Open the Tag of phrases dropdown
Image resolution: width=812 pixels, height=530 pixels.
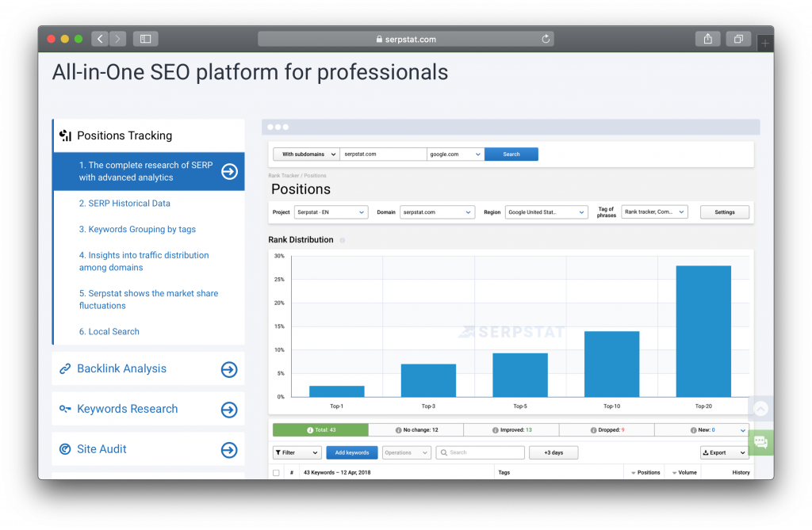point(654,212)
